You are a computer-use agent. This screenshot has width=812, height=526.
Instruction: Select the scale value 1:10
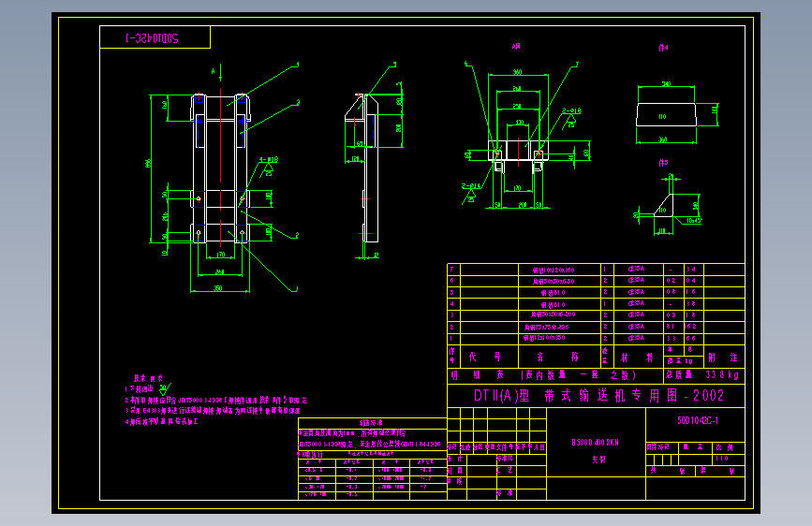click(722, 459)
